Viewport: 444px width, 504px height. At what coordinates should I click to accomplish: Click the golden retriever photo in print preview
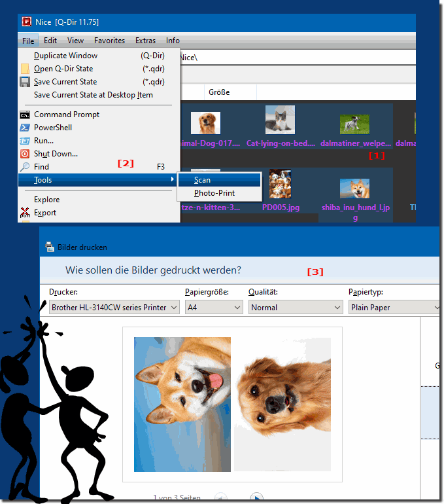(282, 405)
